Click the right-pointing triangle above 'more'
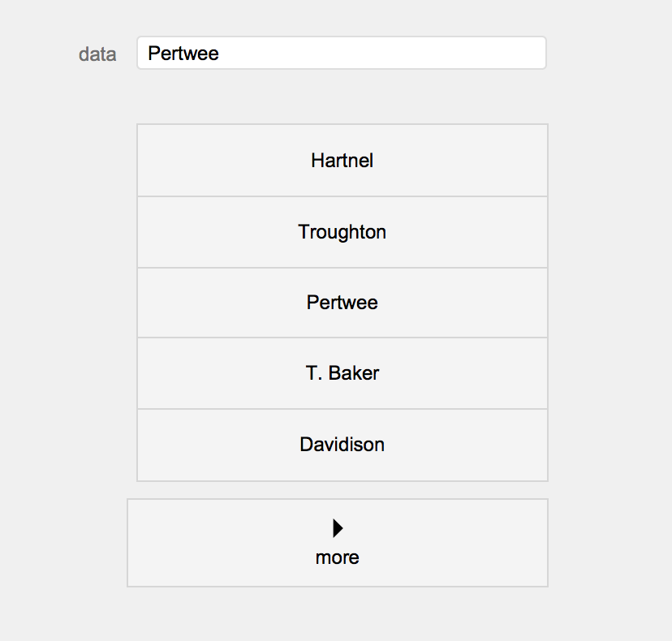672x641 pixels. pyautogui.click(x=338, y=528)
